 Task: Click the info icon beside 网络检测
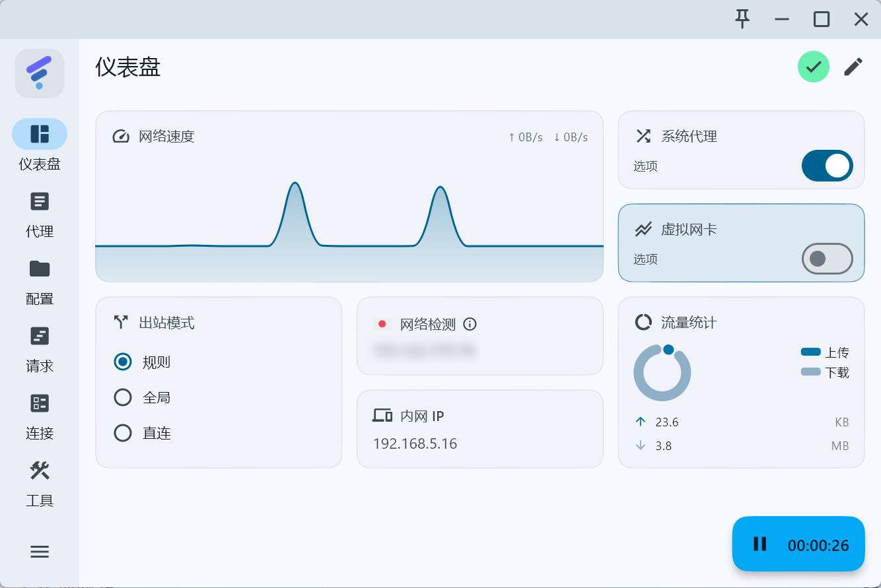point(470,324)
